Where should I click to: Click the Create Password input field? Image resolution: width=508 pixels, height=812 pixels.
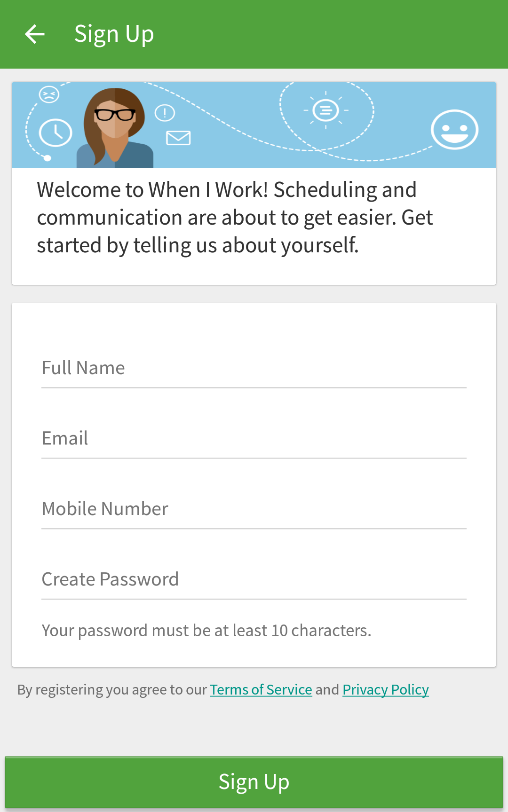point(254,579)
